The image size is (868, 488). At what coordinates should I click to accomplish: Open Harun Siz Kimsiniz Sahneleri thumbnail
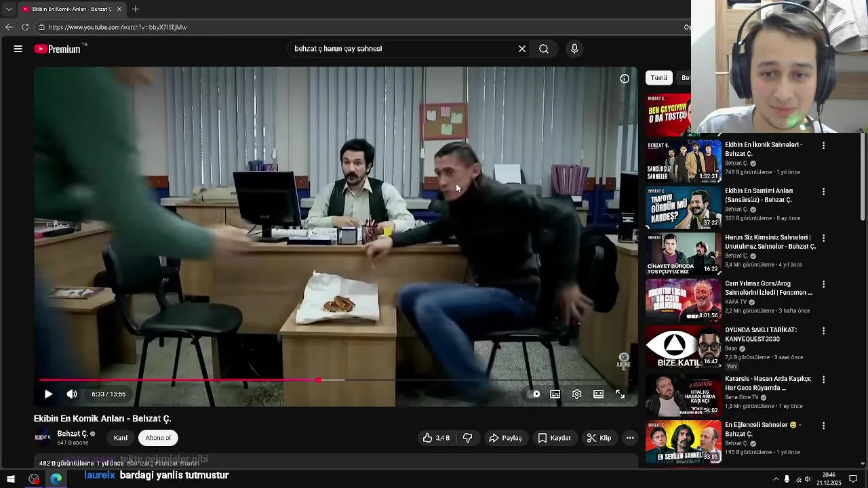pos(683,253)
